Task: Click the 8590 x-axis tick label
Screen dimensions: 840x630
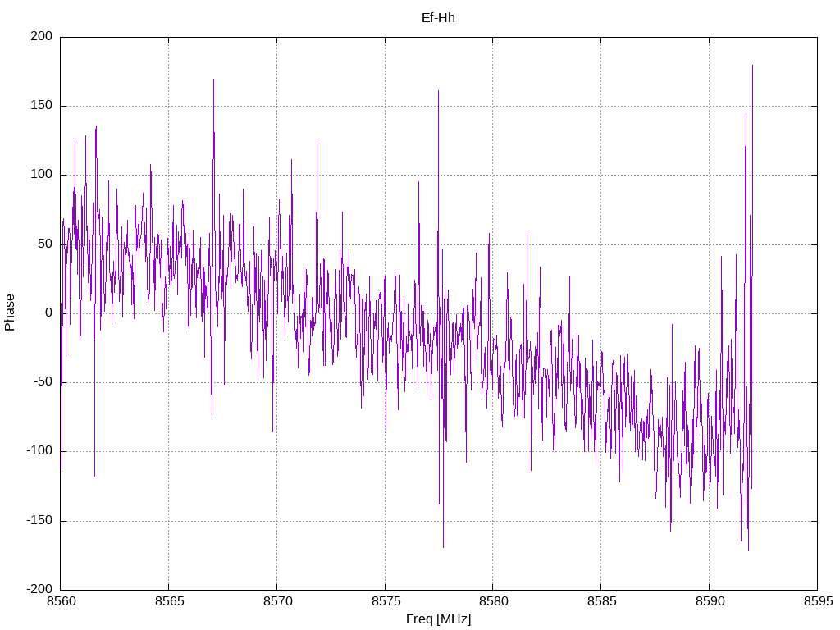Action: point(710,601)
